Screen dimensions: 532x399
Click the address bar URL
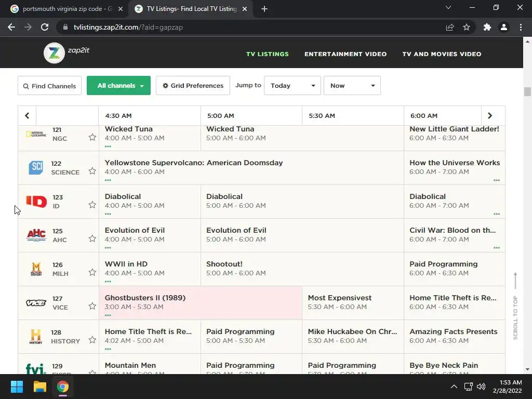click(x=128, y=27)
